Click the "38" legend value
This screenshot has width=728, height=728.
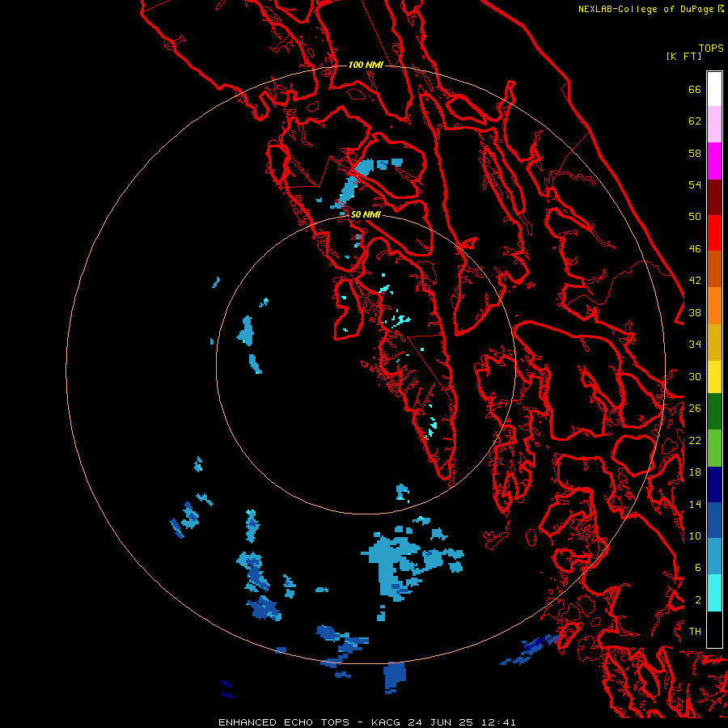pos(695,312)
